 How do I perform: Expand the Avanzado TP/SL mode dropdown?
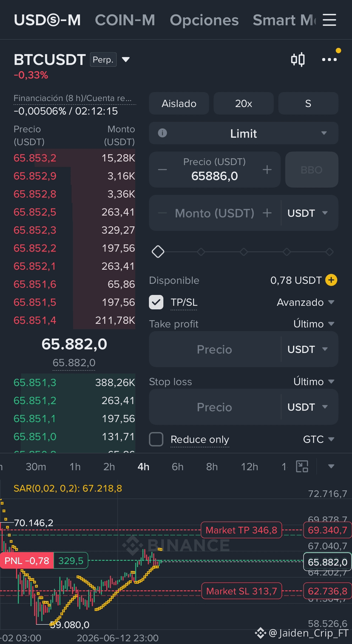click(x=306, y=302)
